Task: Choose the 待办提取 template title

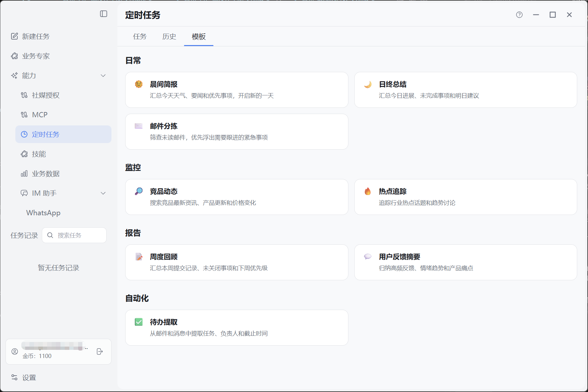Action: click(x=164, y=322)
